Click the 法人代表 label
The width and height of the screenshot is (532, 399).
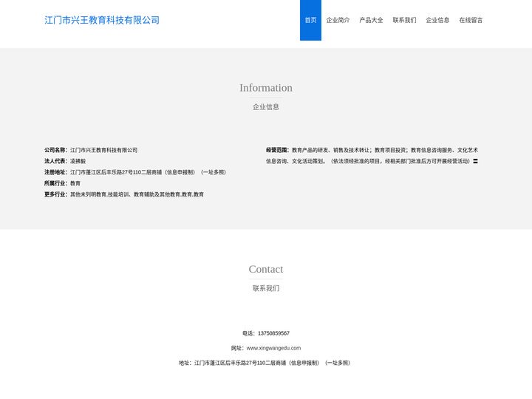[x=56, y=161]
